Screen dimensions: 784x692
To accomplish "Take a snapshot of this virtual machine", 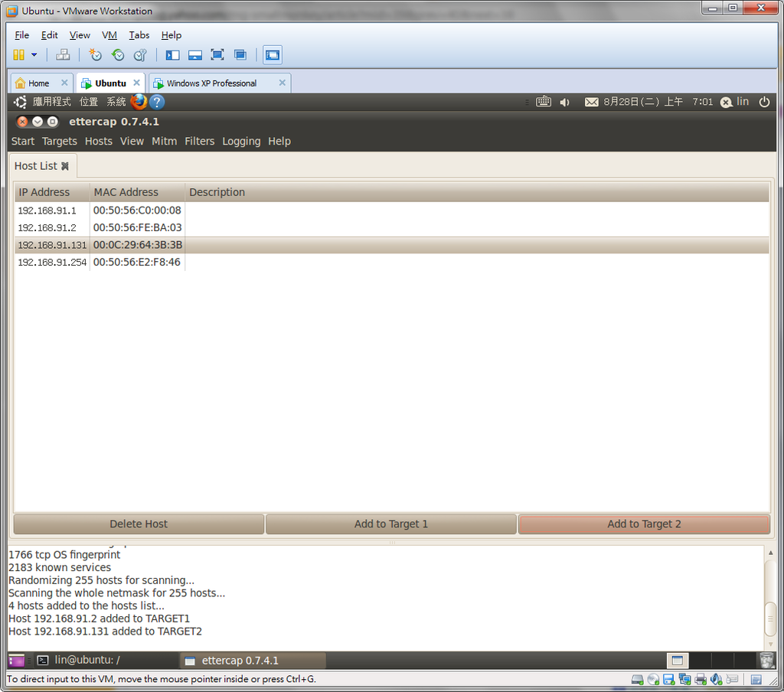I will pos(94,55).
